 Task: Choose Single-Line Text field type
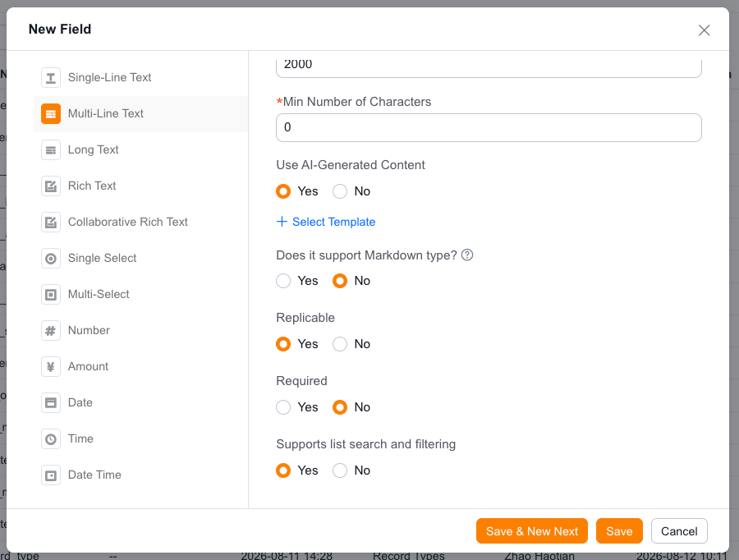click(140, 77)
